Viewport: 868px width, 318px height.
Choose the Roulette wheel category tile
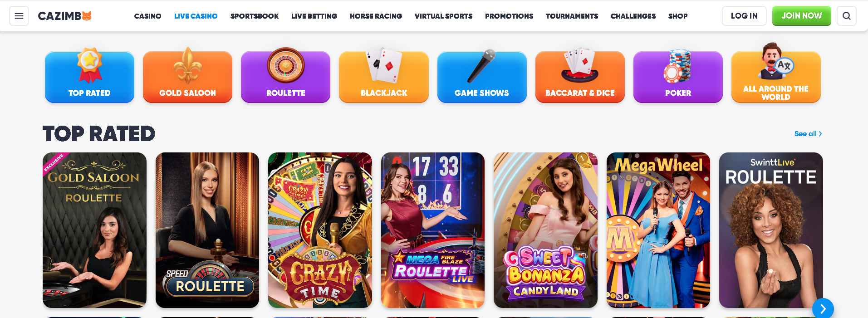(286, 76)
